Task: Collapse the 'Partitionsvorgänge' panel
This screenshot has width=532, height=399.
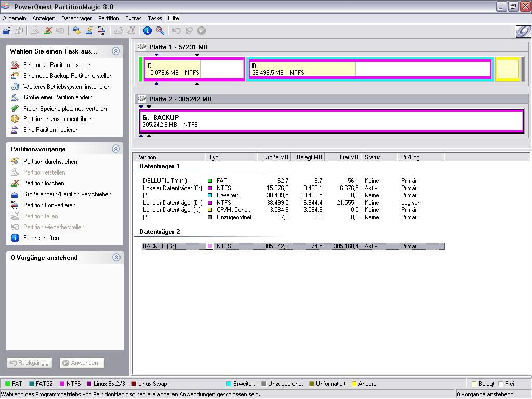Action: 116,149
